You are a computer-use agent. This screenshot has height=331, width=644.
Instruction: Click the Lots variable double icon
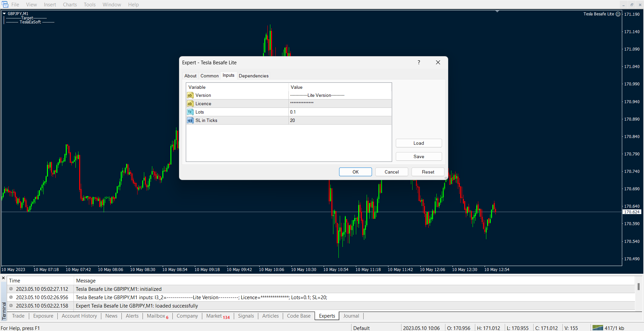pos(190,112)
